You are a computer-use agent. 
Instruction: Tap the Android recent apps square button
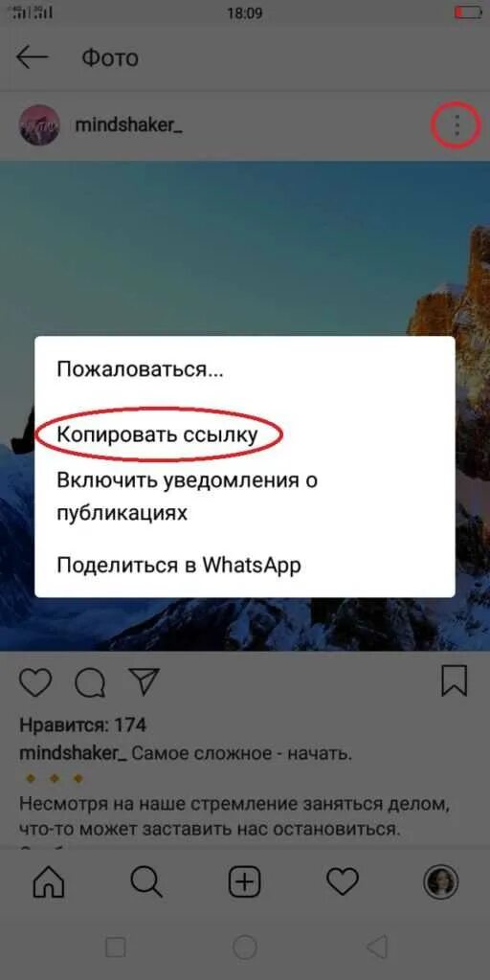pyautogui.click(x=115, y=948)
